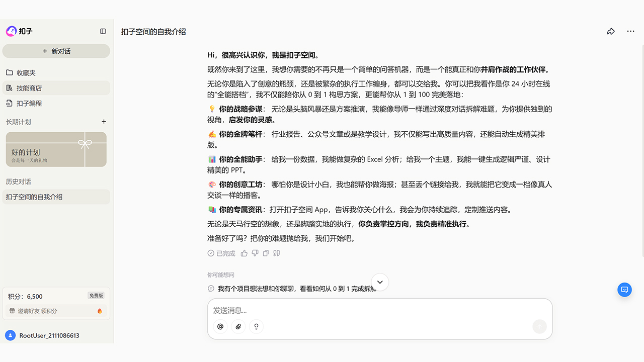The height and width of the screenshot is (362, 644).
Task: Click the user avatar icon
Action: coord(10,335)
